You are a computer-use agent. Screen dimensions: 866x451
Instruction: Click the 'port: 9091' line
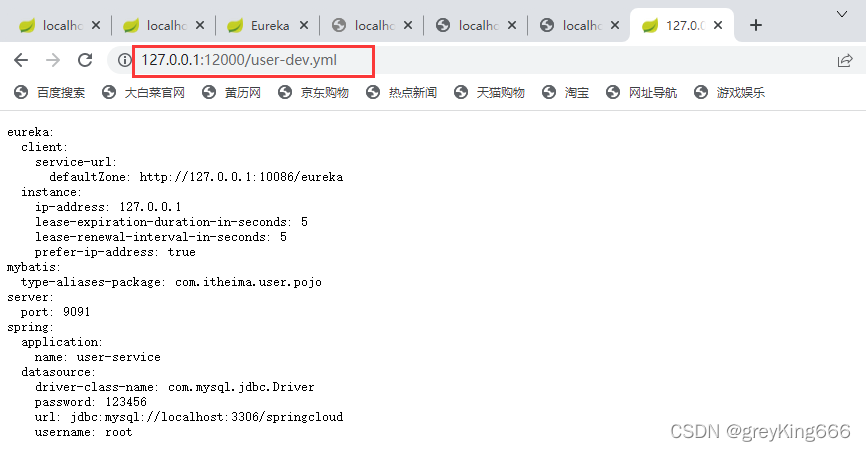point(55,312)
